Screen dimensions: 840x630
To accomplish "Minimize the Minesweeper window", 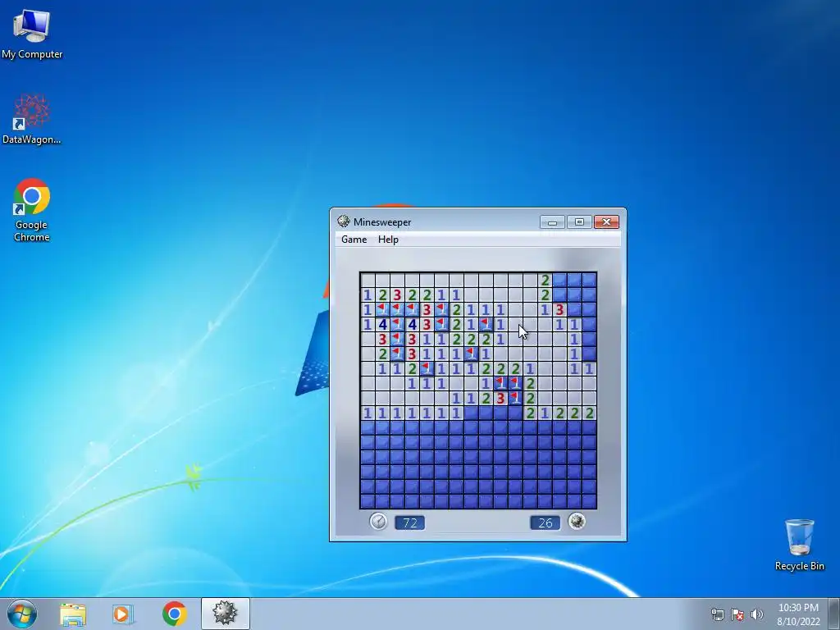I will (552, 221).
